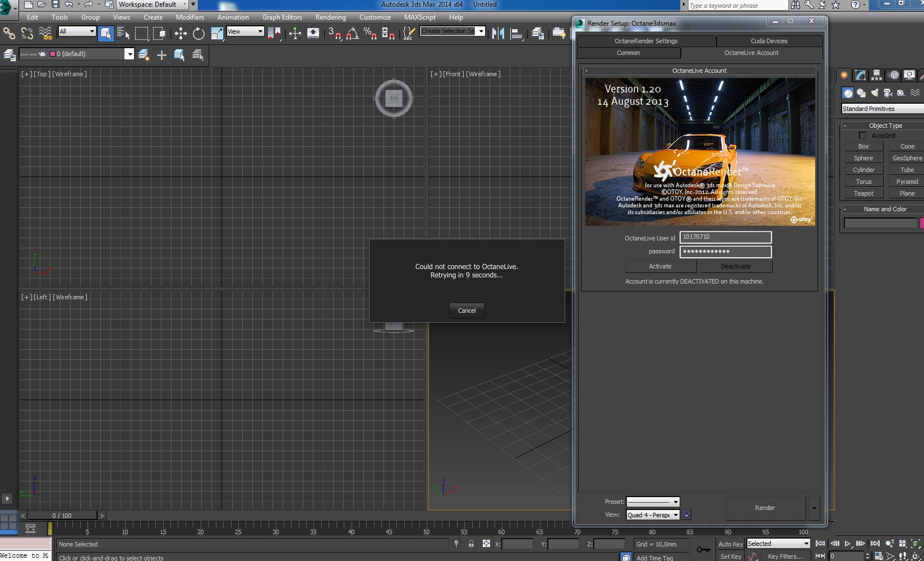Cancel the OctaneLive connection retry dialog

pos(466,310)
